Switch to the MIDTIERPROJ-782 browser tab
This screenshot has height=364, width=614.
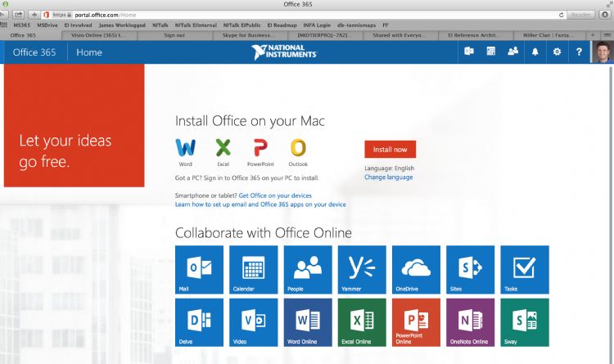pos(325,35)
